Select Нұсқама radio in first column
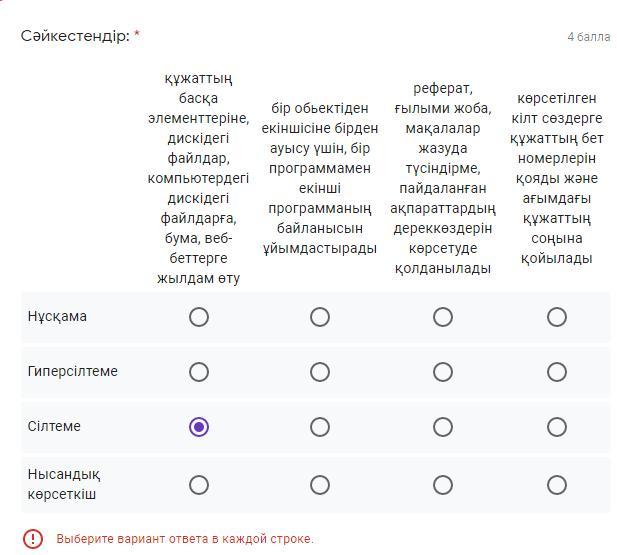 point(198,317)
